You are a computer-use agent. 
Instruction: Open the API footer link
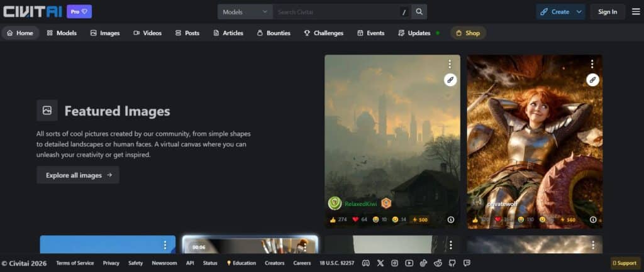pyautogui.click(x=190, y=263)
